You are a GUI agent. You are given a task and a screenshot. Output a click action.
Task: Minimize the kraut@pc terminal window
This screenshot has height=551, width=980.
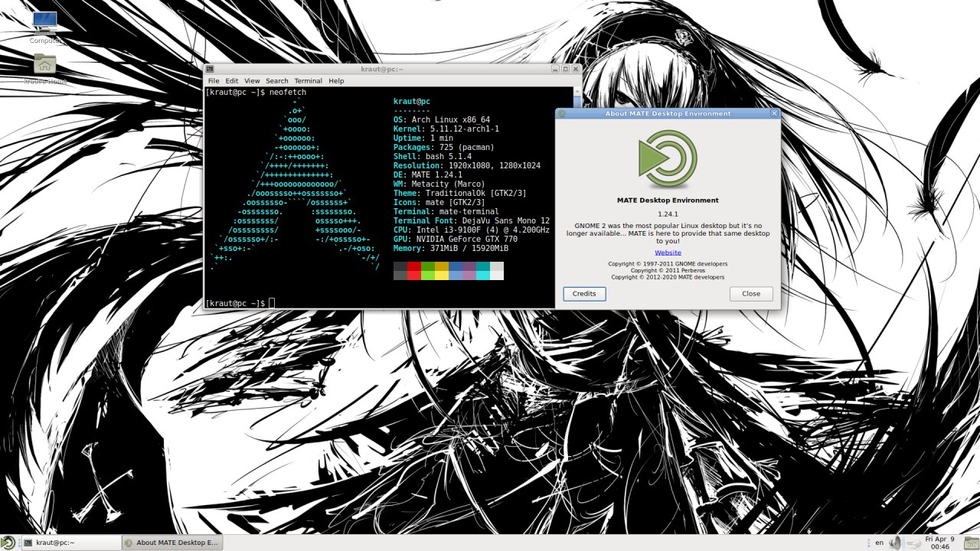555,69
